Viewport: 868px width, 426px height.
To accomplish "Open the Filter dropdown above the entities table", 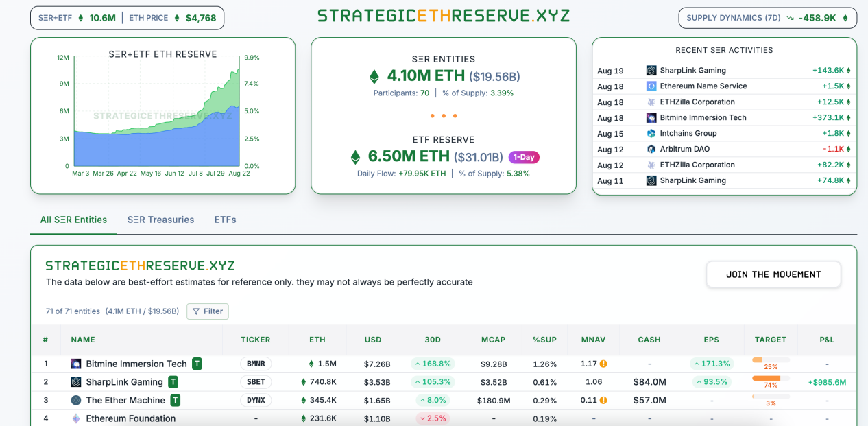I will click(207, 311).
